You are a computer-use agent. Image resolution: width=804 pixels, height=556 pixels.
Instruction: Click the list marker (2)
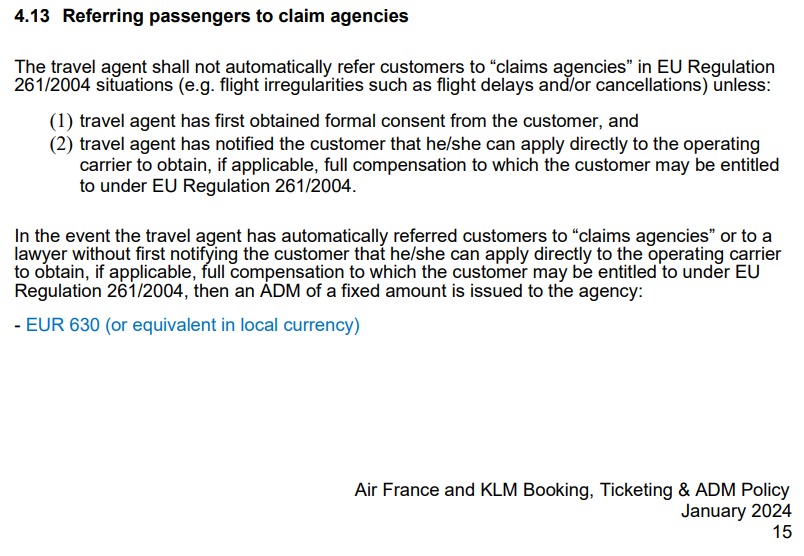(61, 144)
